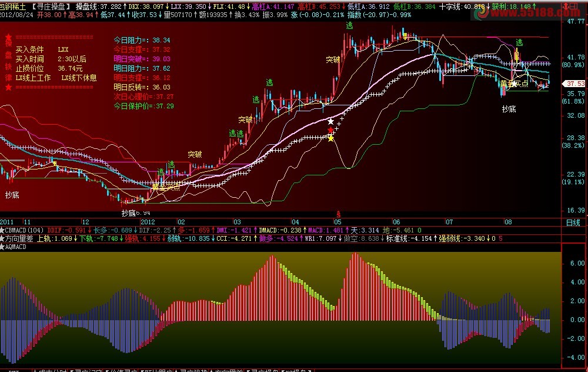
Task: Select the 日线 period button
Action: tap(573, 222)
